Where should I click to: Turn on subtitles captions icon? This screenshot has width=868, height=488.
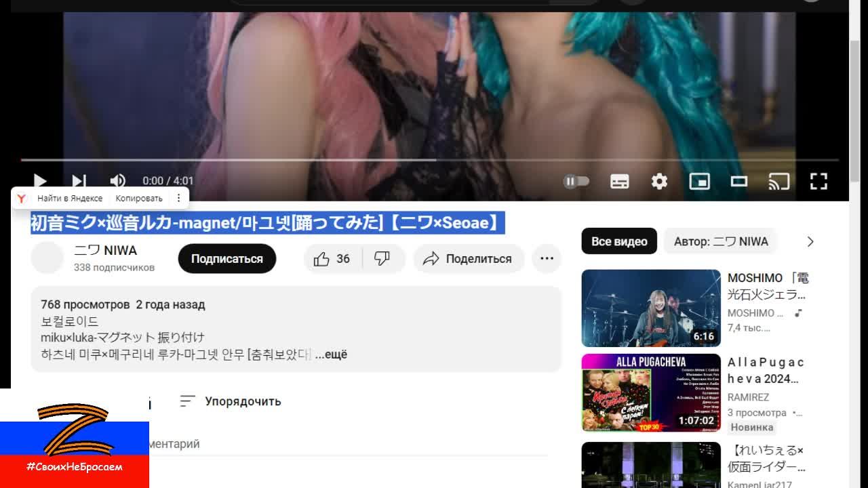620,181
